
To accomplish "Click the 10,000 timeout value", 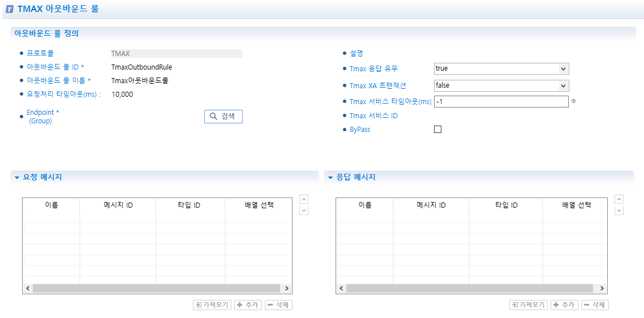I will pos(122,94).
